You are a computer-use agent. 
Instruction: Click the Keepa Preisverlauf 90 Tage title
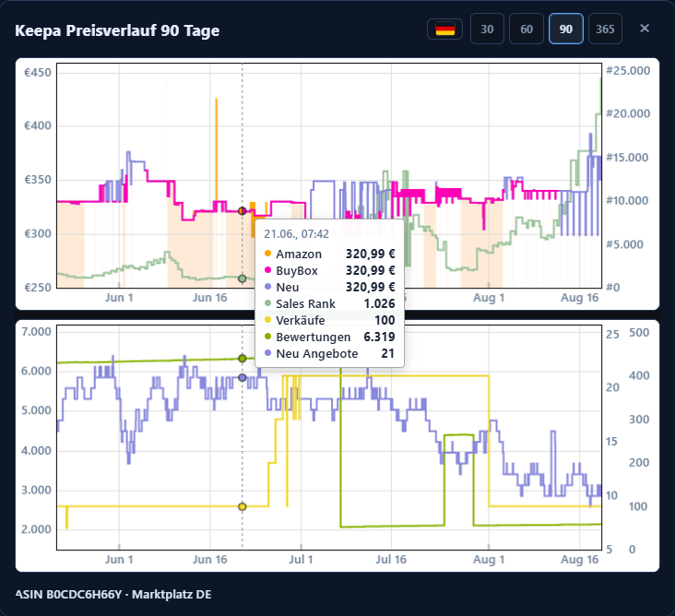117,30
